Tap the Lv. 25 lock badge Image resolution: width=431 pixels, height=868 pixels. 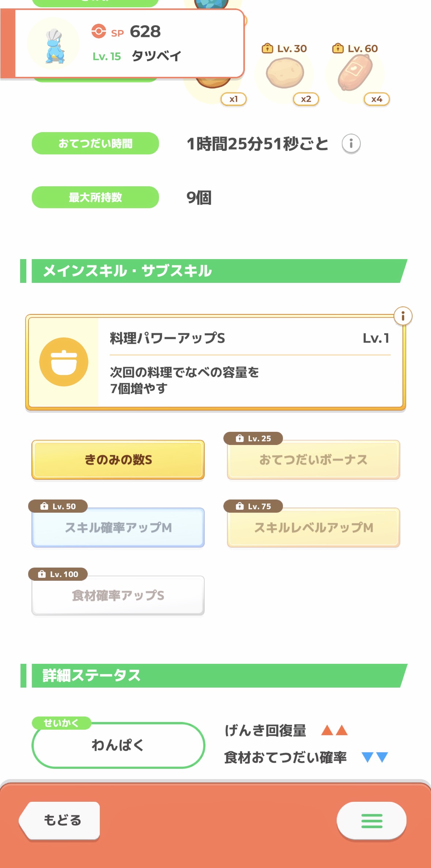click(253, 438)
